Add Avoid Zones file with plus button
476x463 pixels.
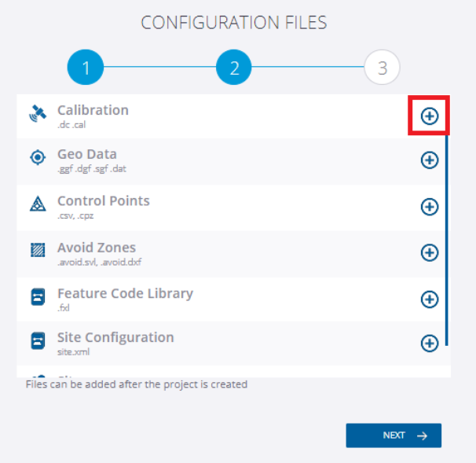[x=429, y=252]
